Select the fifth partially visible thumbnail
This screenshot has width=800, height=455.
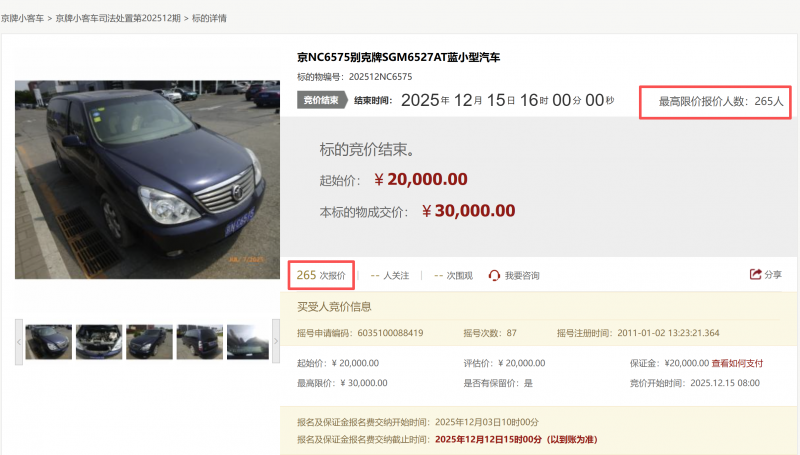[246, 342]
